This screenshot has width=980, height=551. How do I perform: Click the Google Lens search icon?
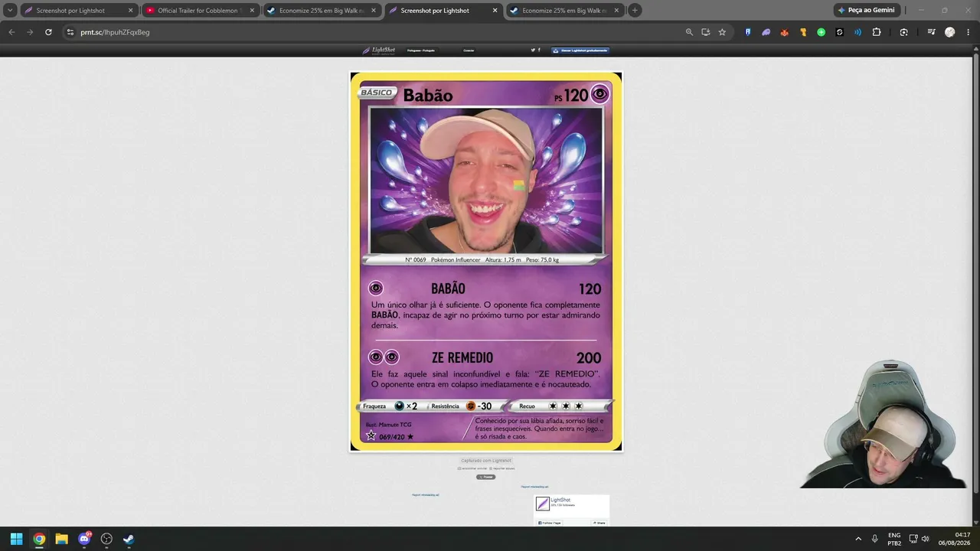click(904, 32)
